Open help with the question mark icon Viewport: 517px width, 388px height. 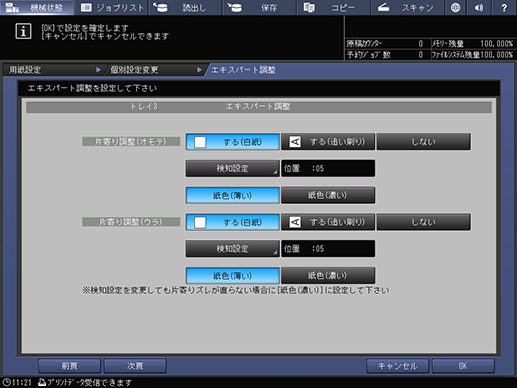(504, 7)
